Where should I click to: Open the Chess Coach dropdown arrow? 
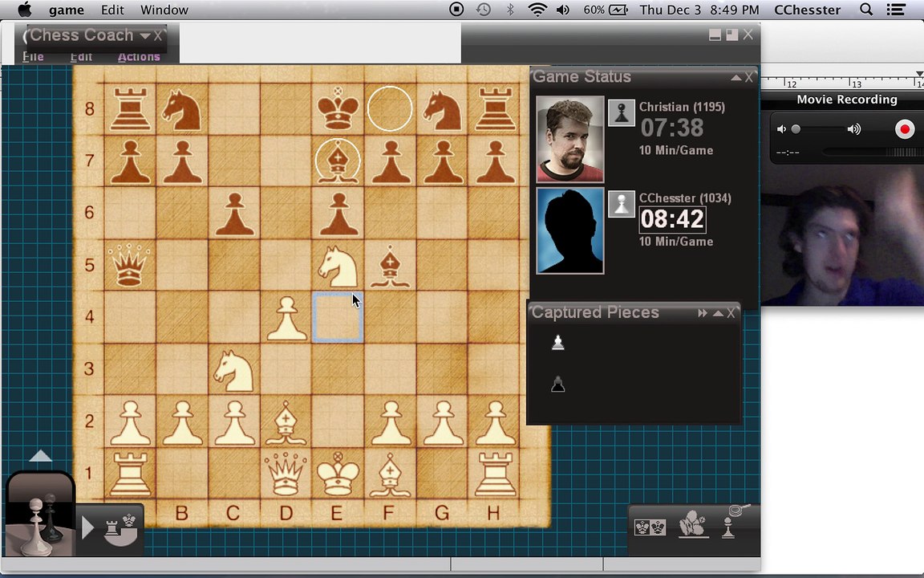click(144, 36)
